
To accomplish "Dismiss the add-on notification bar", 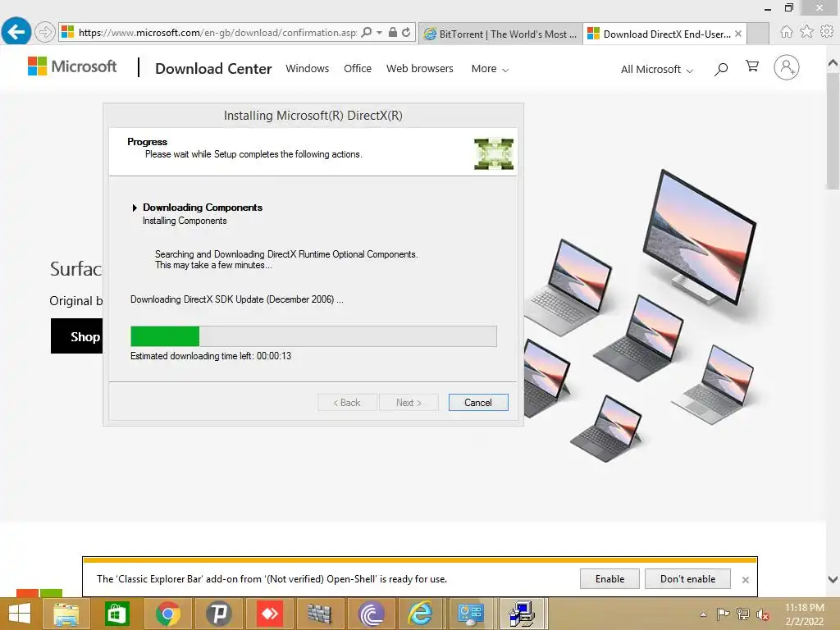I will pyautogui.click(x=745, y=580).
